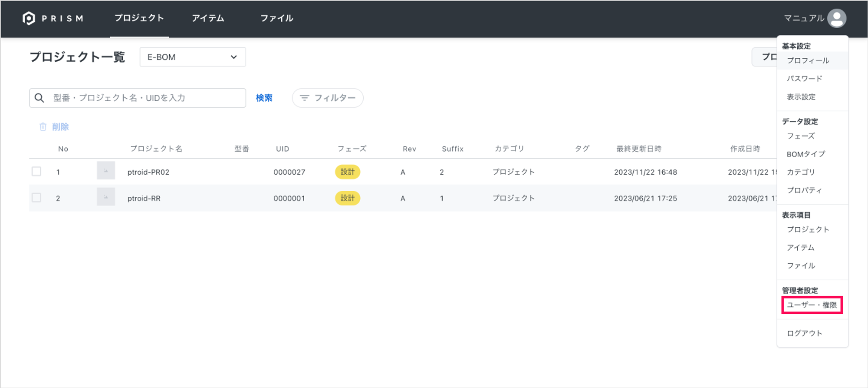Screen dimensions: 868x388
Task: Open the user avatar account menu
Action: coord(836,18)
